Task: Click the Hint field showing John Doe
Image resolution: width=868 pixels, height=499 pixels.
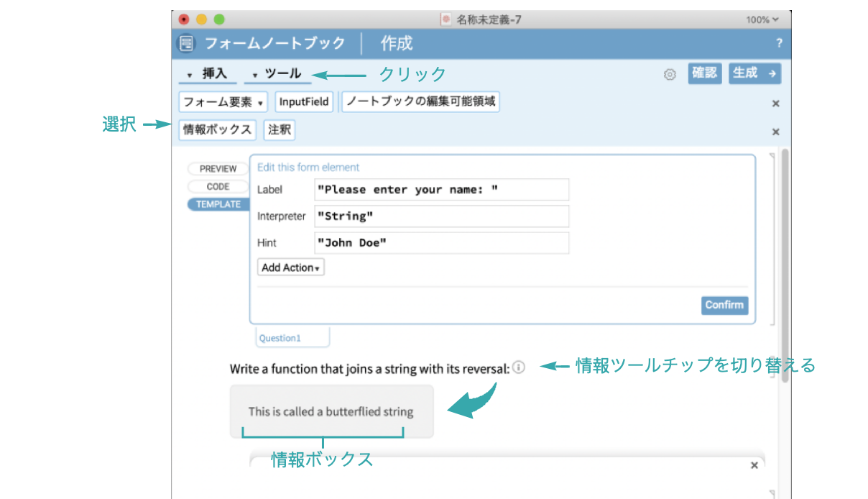Action: (441, 243)
